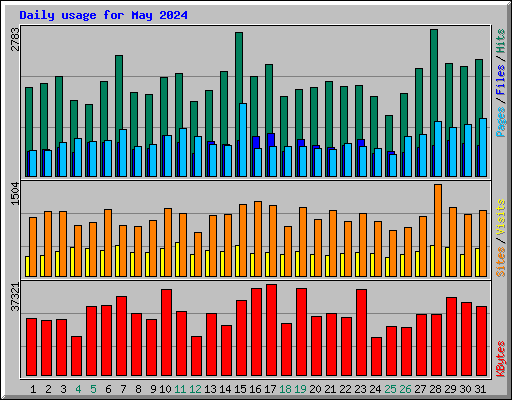Click green weekend day 25 label
This screenshot has width=512, height=400.
[x=391, y=389]
